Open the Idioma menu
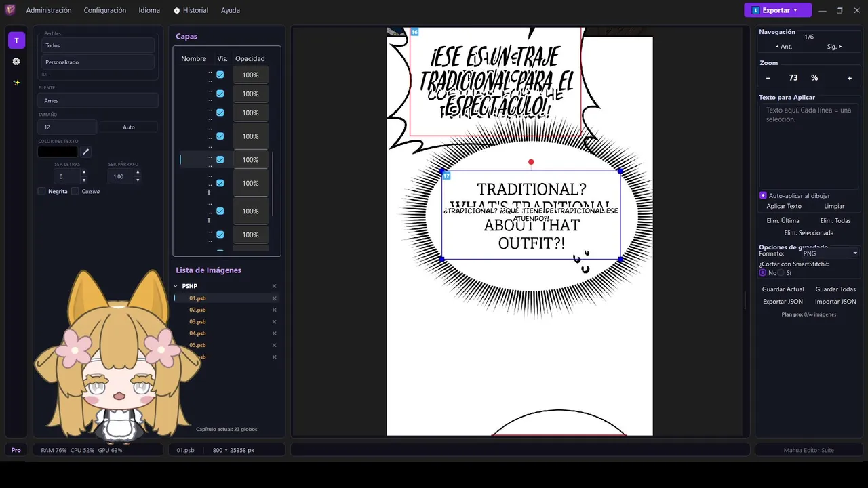The width and height of the screenshot is (868, 488). (149, 10)
